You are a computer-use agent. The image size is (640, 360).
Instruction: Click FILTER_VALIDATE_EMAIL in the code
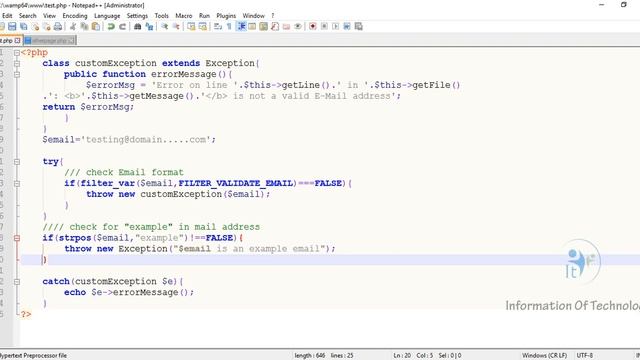(236, 183)
